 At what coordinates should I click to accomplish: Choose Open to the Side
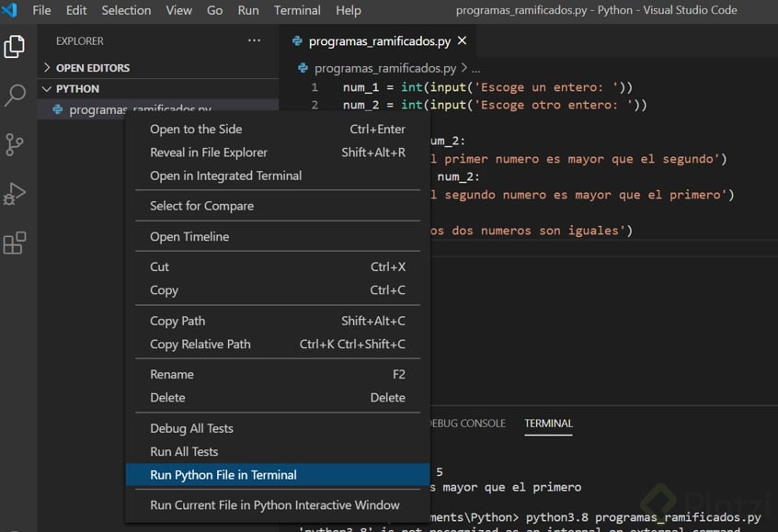pyautogui.click(x=278, y=130)
